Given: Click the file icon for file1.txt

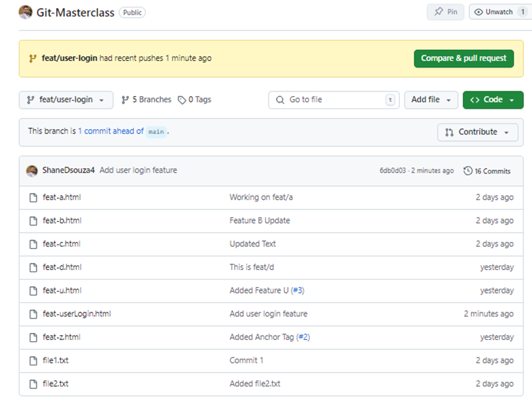Looking at the screenshot, I should [x=33, y=361].
